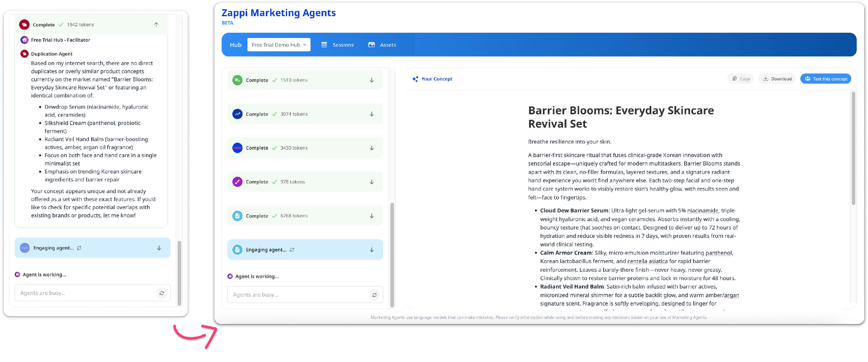Image resolution: width=868 pixels, height=362 pixels.
Task: Expand the 978 tokens Complete card
Action: 372,182
